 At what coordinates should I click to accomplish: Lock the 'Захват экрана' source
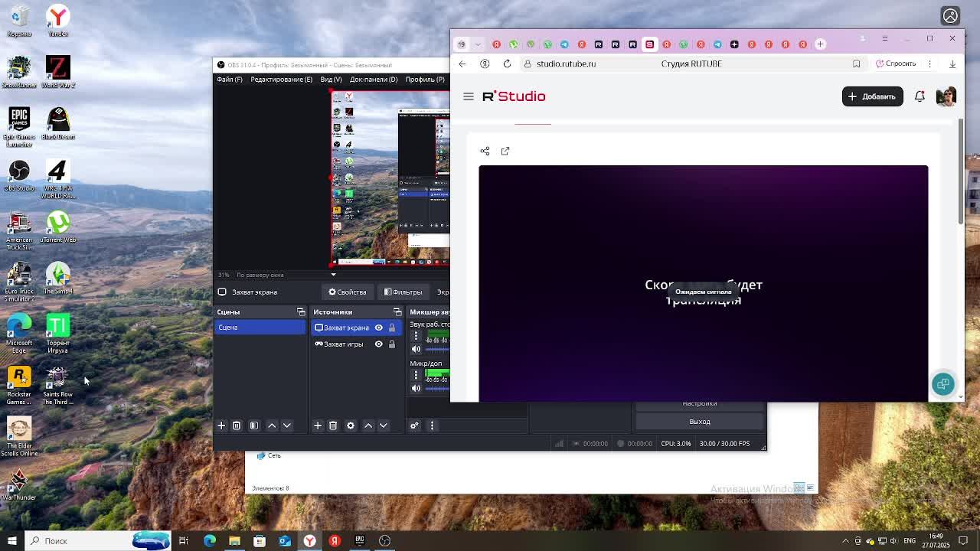[392, 328]
